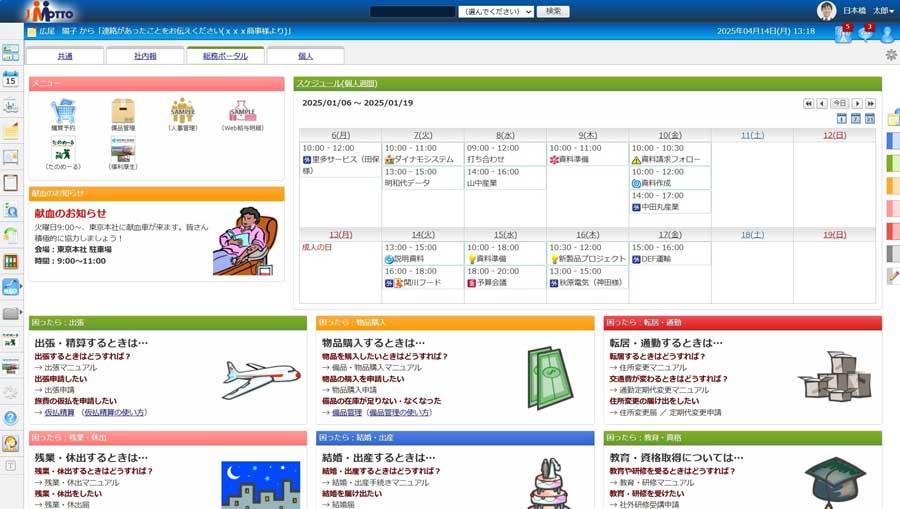The image size is (900, 509).
Task: Click the calendar icon in left sidebar
Action: click(x=11, y=79)
